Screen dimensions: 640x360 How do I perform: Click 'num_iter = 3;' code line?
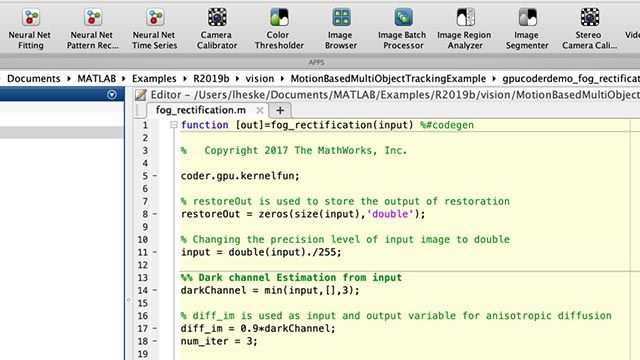coord(219,341)
